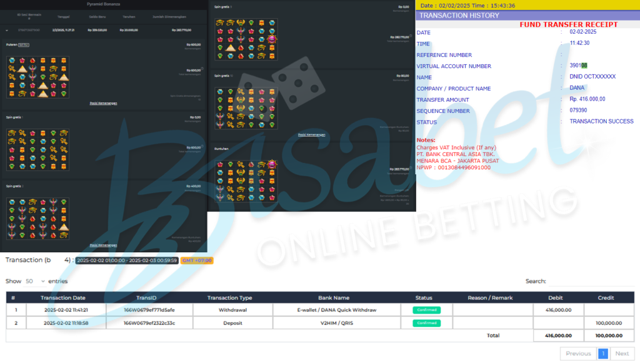The height and width of the screenshot is (364, 640).
Task: Click the Pyramid Bonanza title header
Action: coord(103,4)
